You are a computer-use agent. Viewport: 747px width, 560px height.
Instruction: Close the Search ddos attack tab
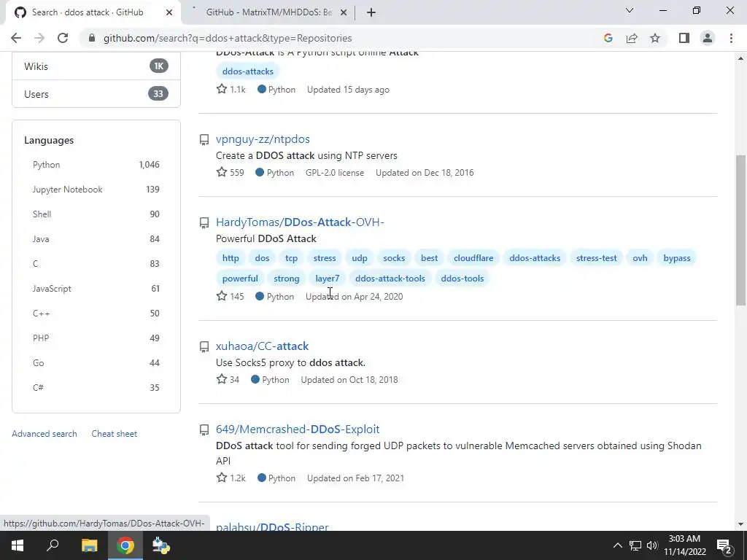(169, 13)
